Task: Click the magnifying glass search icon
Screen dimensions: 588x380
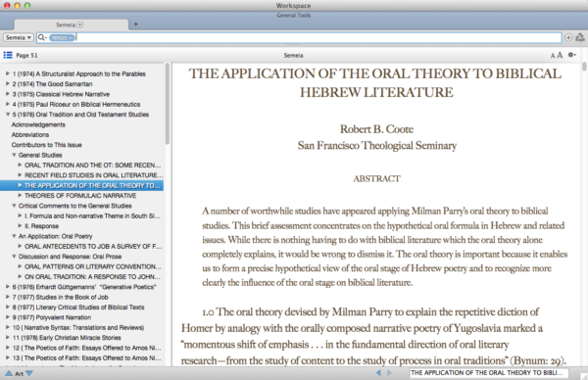Action: coord(41,37)
